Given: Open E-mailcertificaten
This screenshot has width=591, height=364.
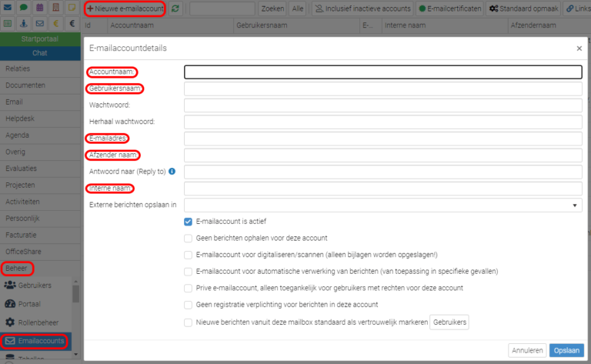Looking at the screenshot, I should [450, 8].
